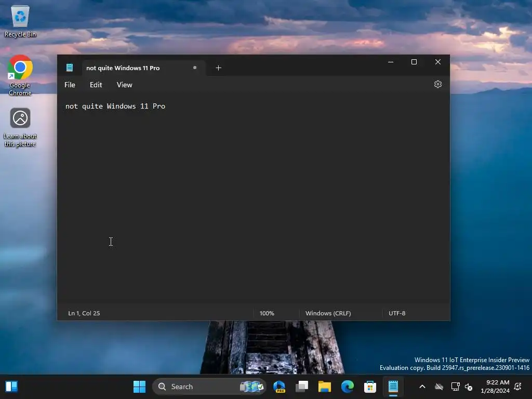The height and width of the screenshot is (399, 532).
Task: Click the taskbar Search box
Action: click(x=209, y=387)
